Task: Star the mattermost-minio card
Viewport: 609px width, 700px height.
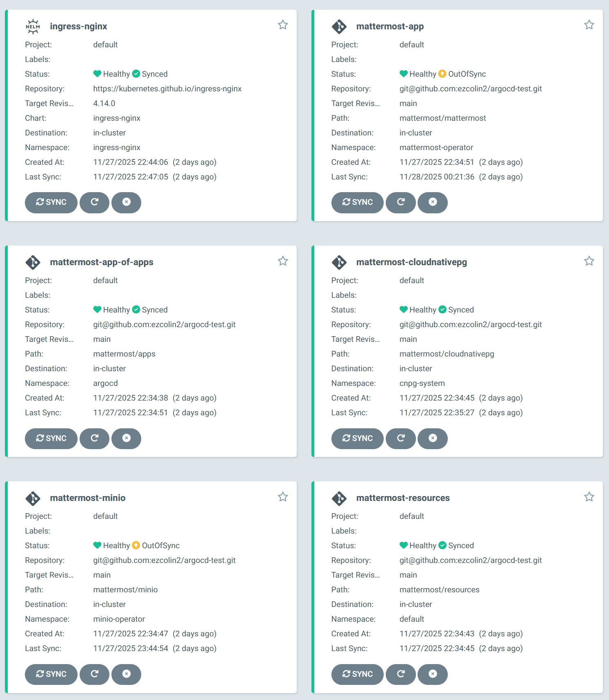Action: coord(283,496)
